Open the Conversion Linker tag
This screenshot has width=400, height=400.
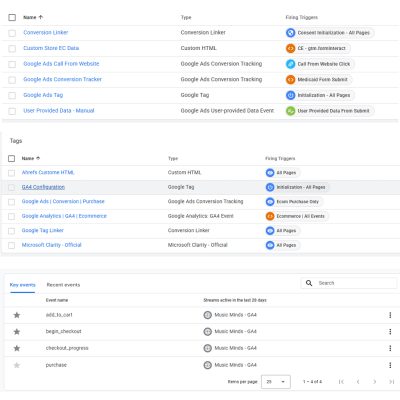click(46, 33)
